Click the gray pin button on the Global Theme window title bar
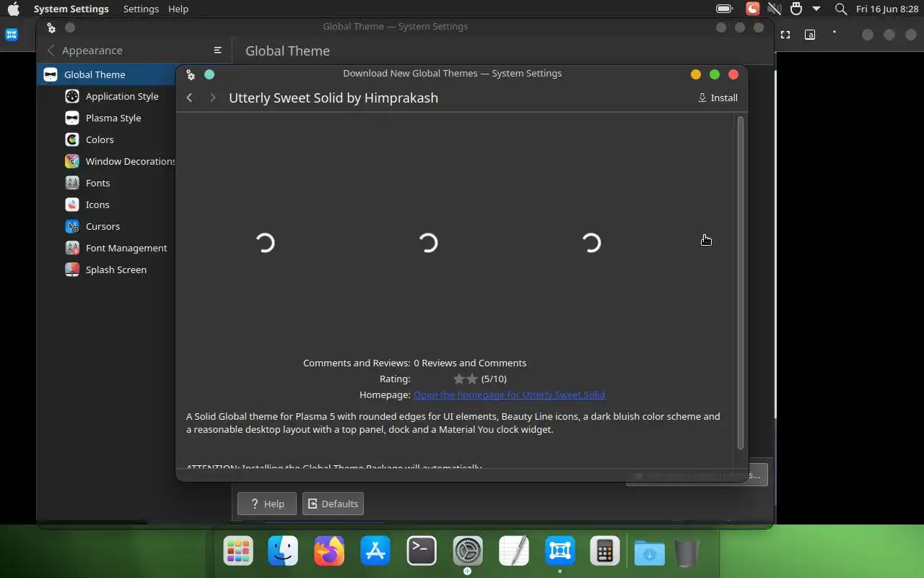The image size is (924, 578). pyautogui.click(x=70, y=27)
